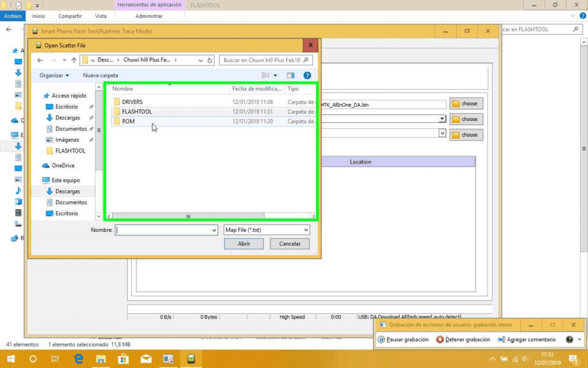Open the dialog help question mark icon
This screenshot has height=368, width=588.
point(307,75)
